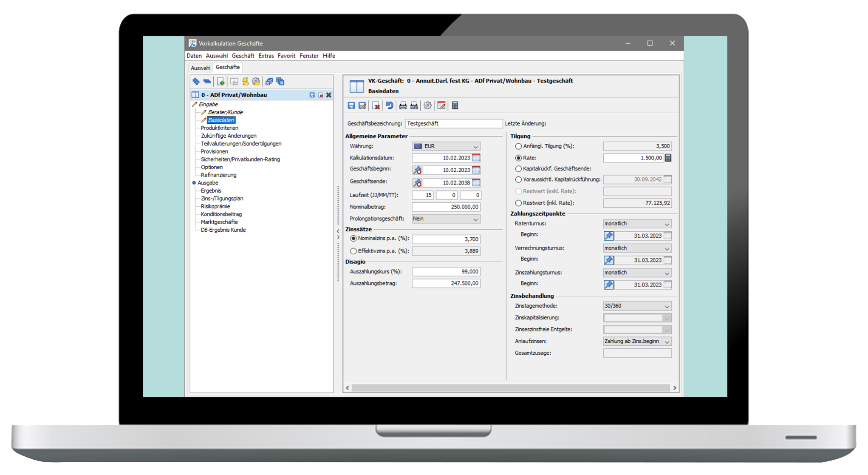Screen dimensions: 868x475
Task: Switch to the Auswahl tab
Action: 200,68
